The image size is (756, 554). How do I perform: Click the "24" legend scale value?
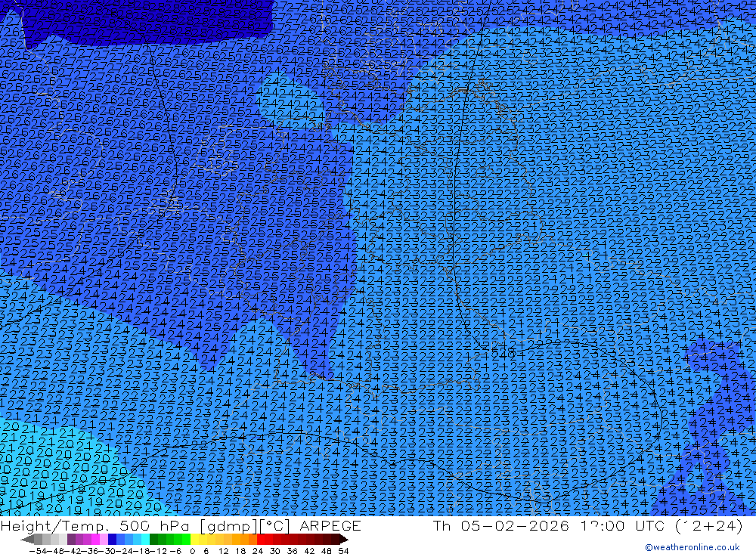coord(258,551)
